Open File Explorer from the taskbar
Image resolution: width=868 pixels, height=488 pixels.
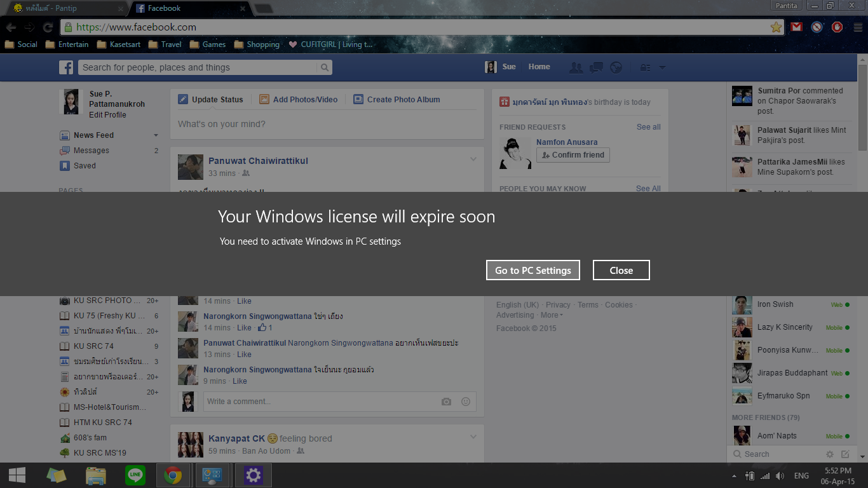[x=96, y=475]
